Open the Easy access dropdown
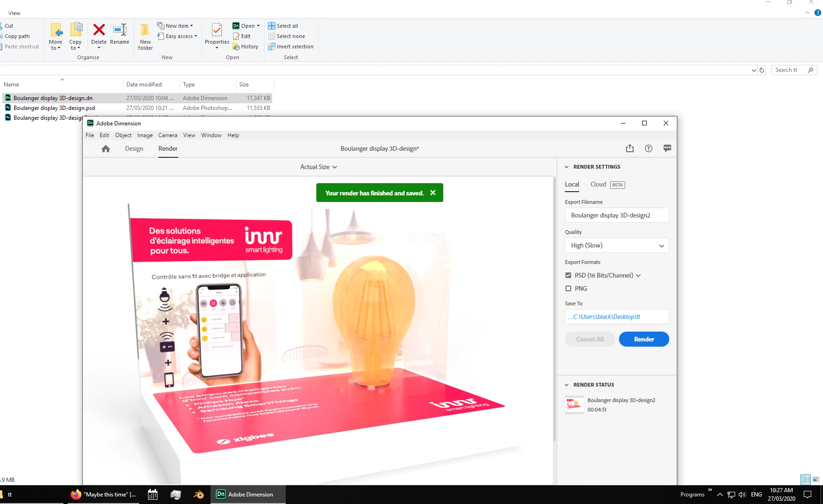 pos(177,36)
